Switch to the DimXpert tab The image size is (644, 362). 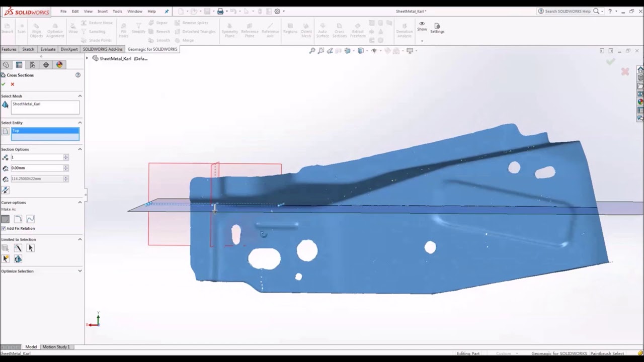69,49
